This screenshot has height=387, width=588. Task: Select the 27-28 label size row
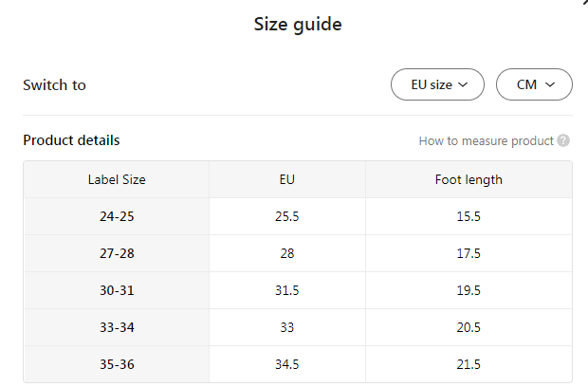[x=117, y=253]
